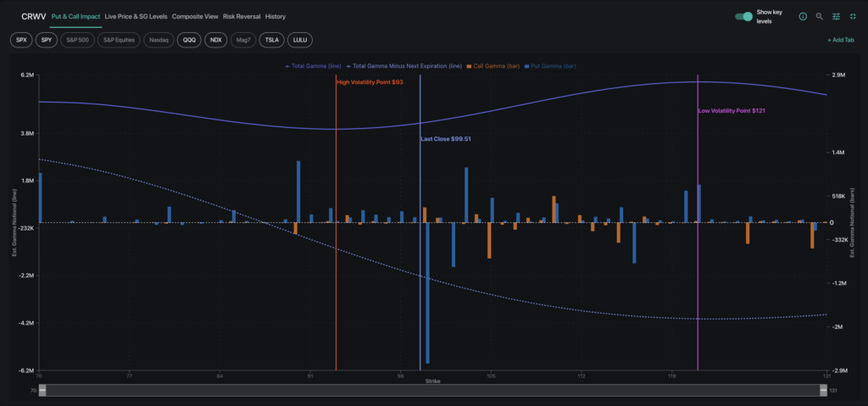
Task: Click the zoom out magnifier icon
Action: 820,16
